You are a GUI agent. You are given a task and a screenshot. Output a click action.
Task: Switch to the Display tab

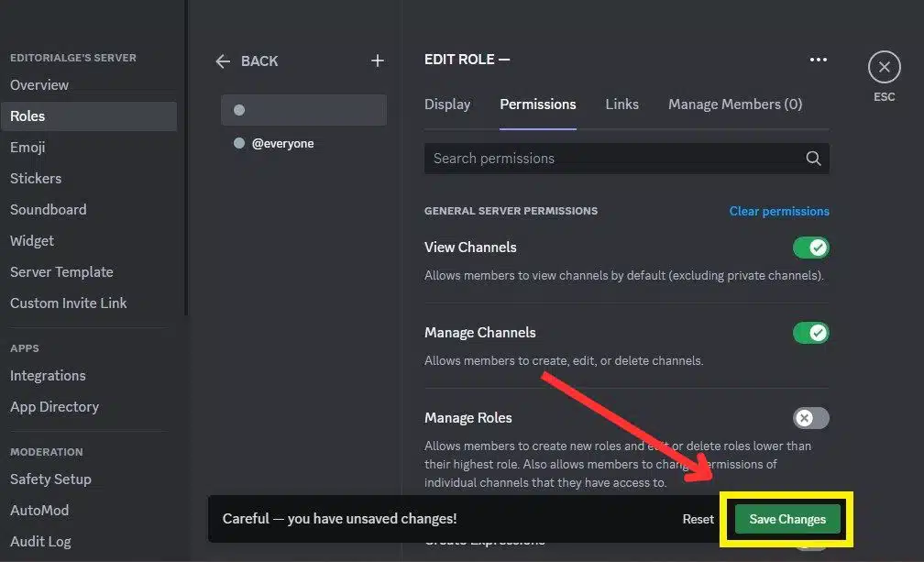tap(447, 104)
